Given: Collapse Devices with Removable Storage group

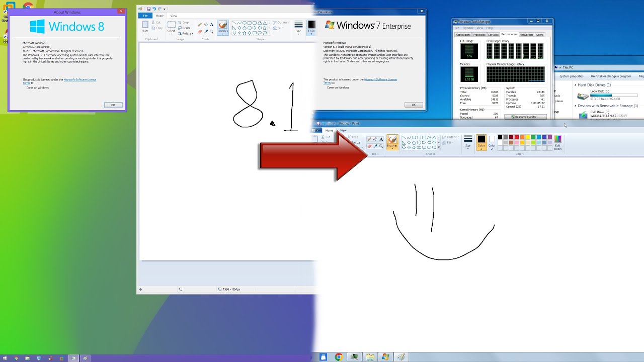Looking at the screenshot, I should pyautogui.click(x=576, y=106).
